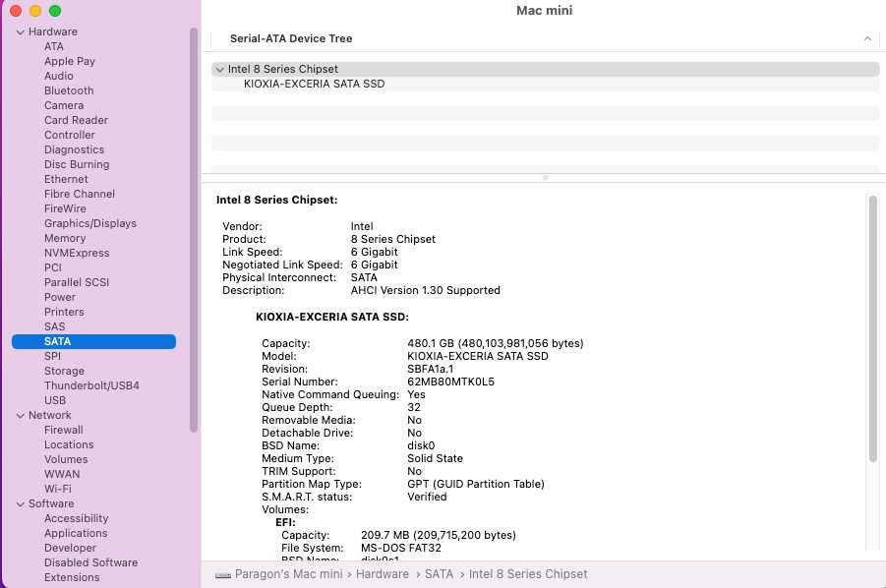Click the serial number 62MB80MTK0L5
Viewport: 886px width, 588px height.
(451, 382)
